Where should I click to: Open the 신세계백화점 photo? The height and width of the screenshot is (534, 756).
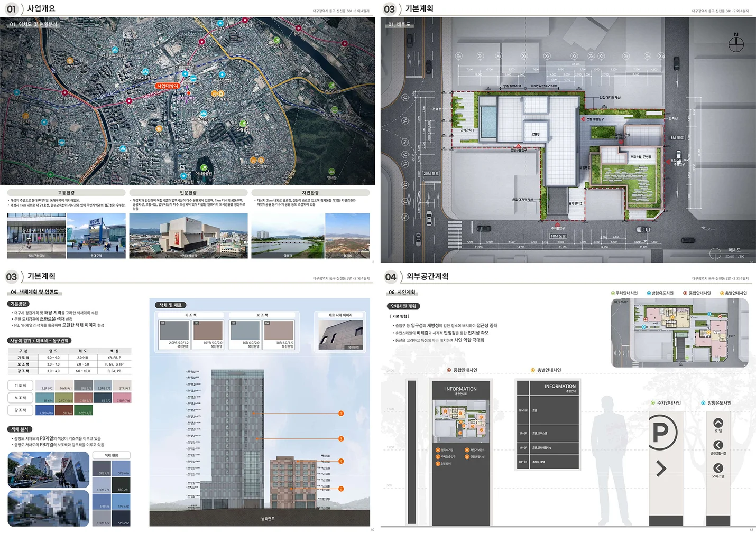[x=188, y=236]
